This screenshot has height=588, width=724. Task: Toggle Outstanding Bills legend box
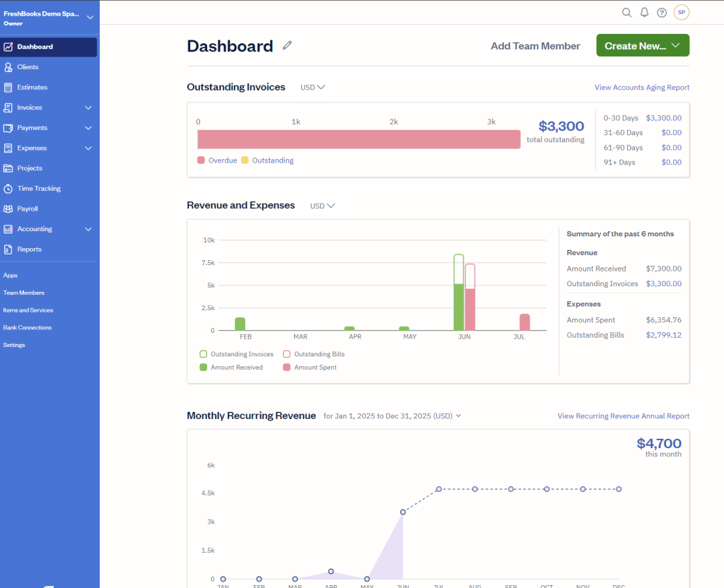coord(287,354)
